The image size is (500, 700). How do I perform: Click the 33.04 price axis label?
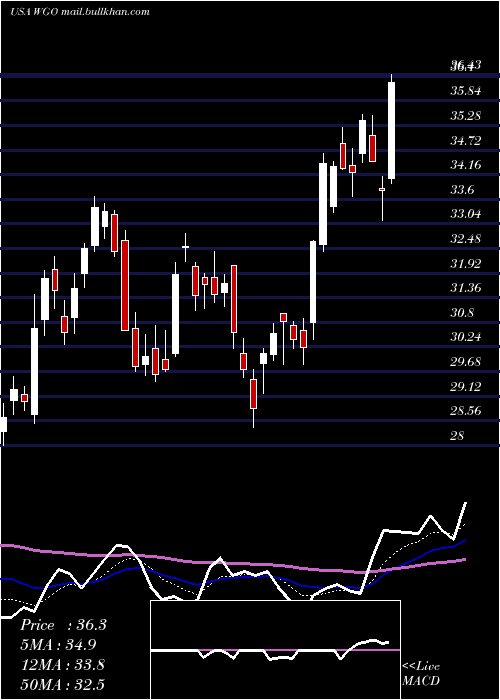point(466,214)
